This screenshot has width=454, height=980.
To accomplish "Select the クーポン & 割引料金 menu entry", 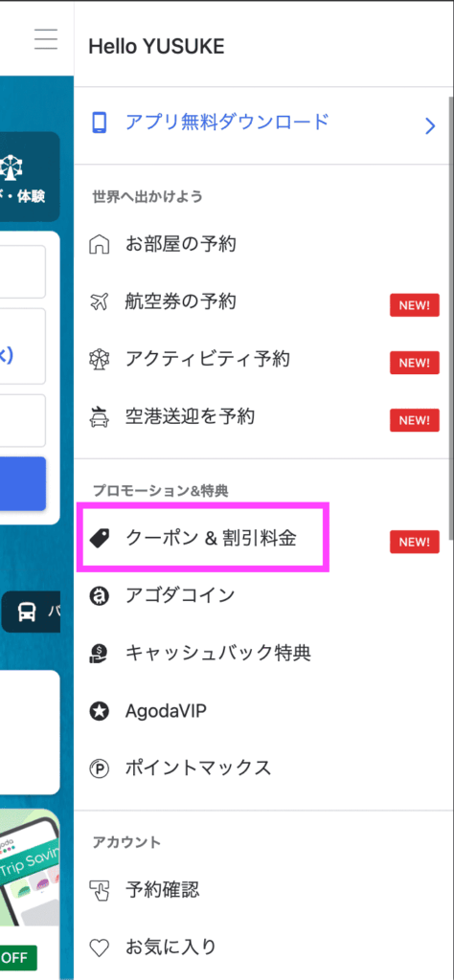I will pyautogui.click(x=261, y=539).
